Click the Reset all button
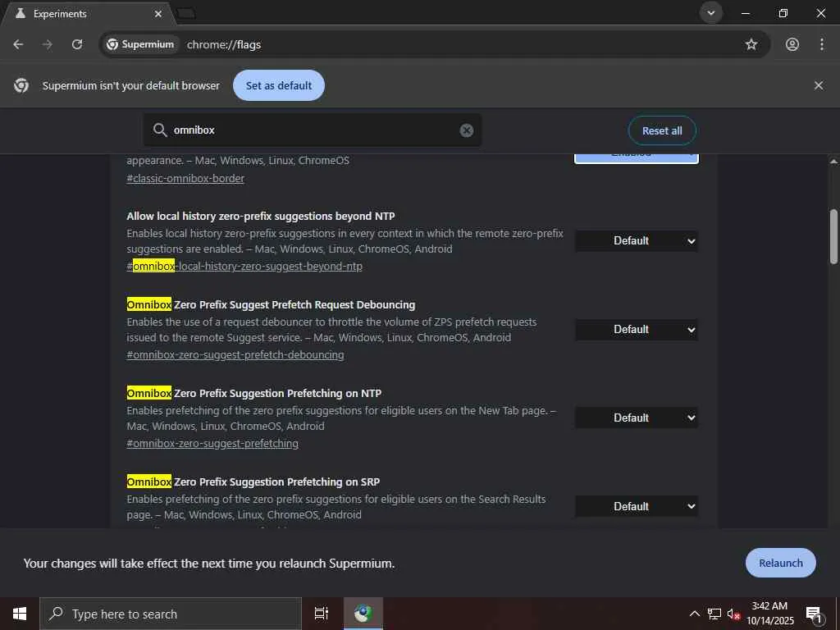This screenshot has height=630, width=840. point(662,130)
